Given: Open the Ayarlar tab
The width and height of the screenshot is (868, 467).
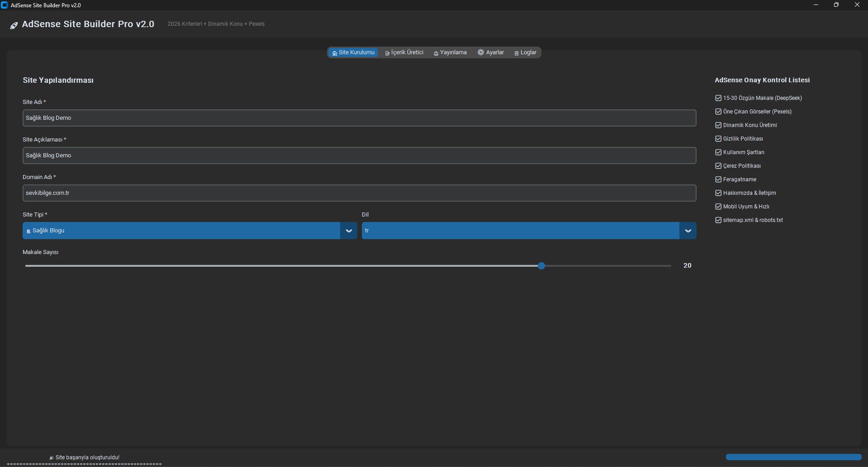Looking at the screenshot, I should [x=491, y=52].
